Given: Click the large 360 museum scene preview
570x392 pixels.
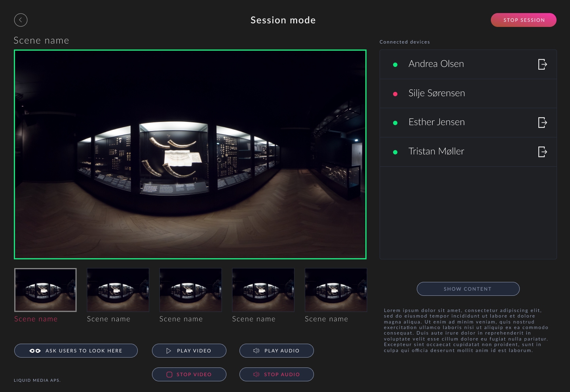Looking at the screenshot, I should click(190, 154).
